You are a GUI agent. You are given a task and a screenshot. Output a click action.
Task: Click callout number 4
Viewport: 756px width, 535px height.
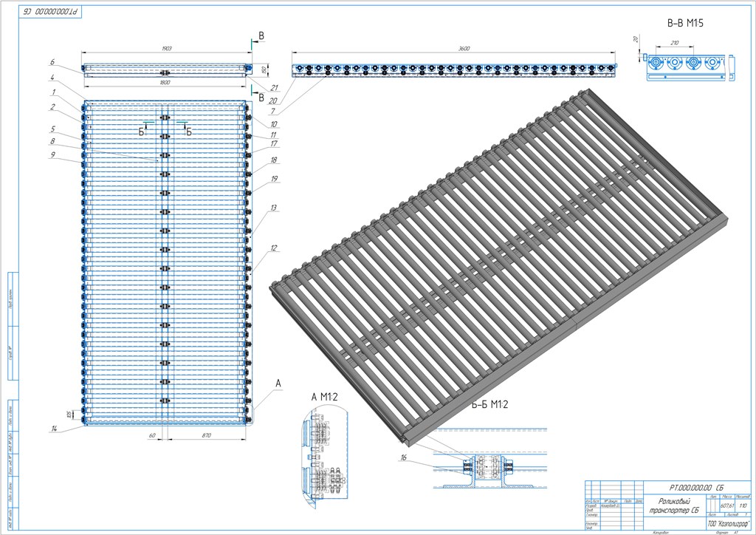(x=52, y=77)
